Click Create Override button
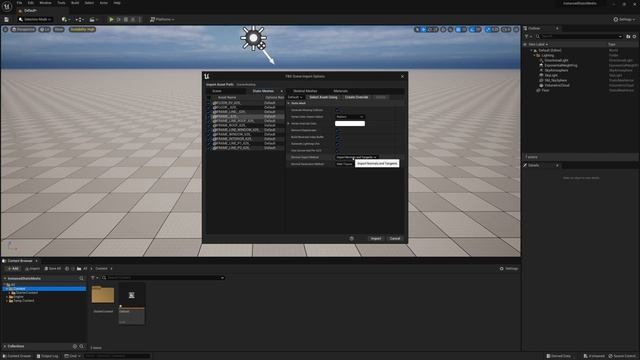Screen dimensions: 640x360 (x=356, y=97)
